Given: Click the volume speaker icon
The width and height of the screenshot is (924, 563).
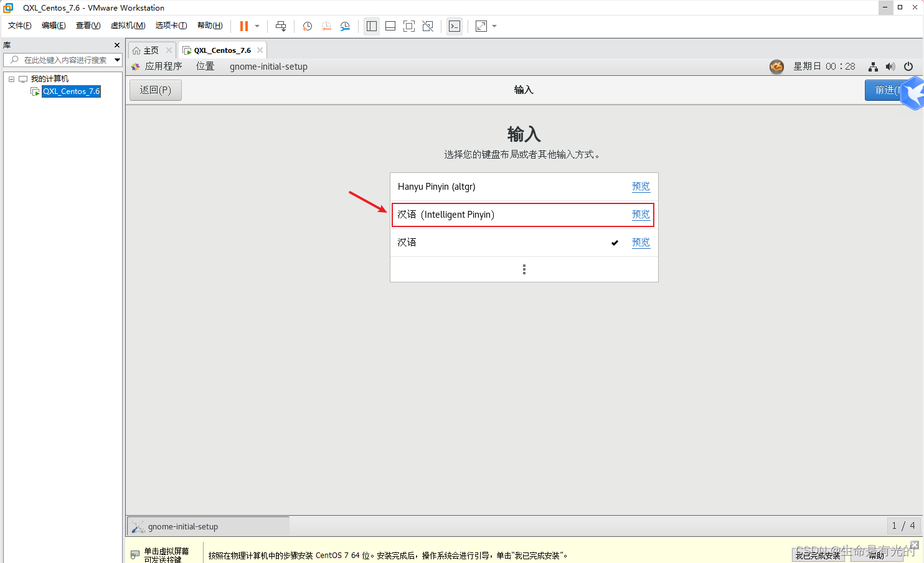Looking at the screenshot, I should (x=890, y=67).
